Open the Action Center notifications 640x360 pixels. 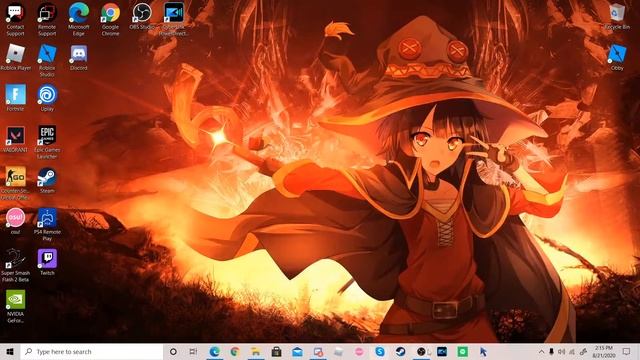point(626,351)
